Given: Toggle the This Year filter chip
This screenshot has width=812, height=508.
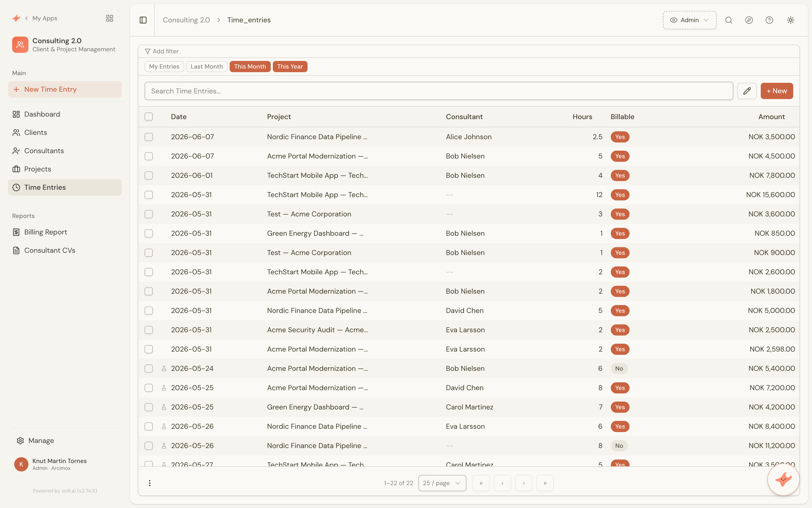Looking at the screenshot, I should point(290,67).
